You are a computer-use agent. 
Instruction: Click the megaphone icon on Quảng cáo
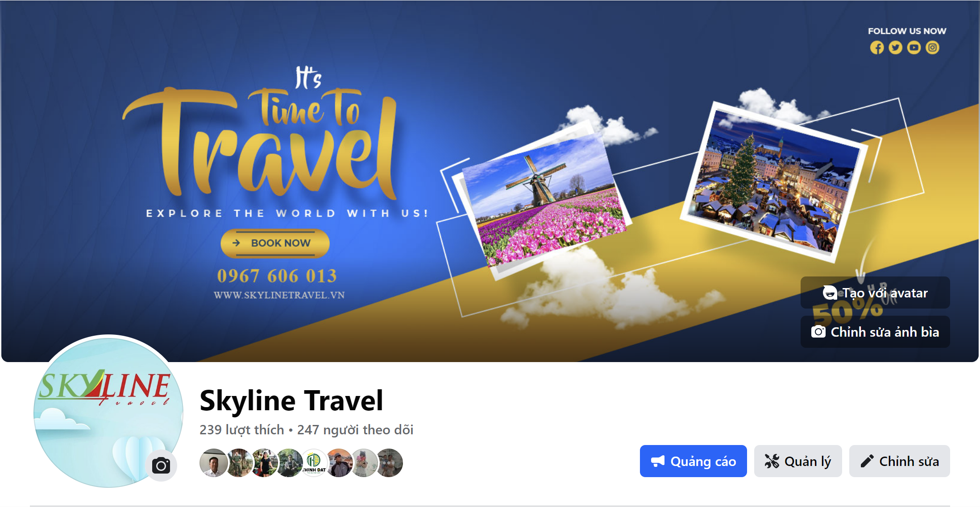[658, 461]
